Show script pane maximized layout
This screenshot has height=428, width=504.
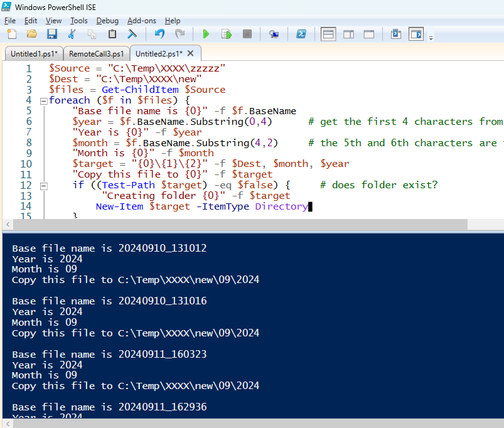pos(368,34)
